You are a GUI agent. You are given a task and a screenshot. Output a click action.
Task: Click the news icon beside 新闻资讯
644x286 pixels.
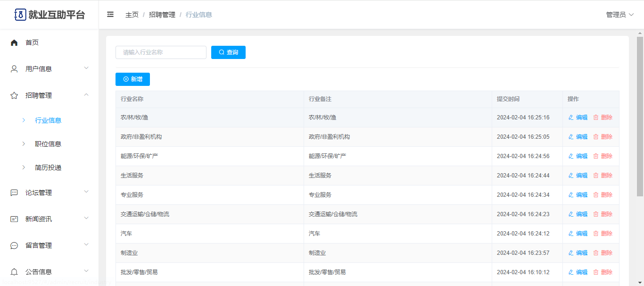click(x=14, y=219)
